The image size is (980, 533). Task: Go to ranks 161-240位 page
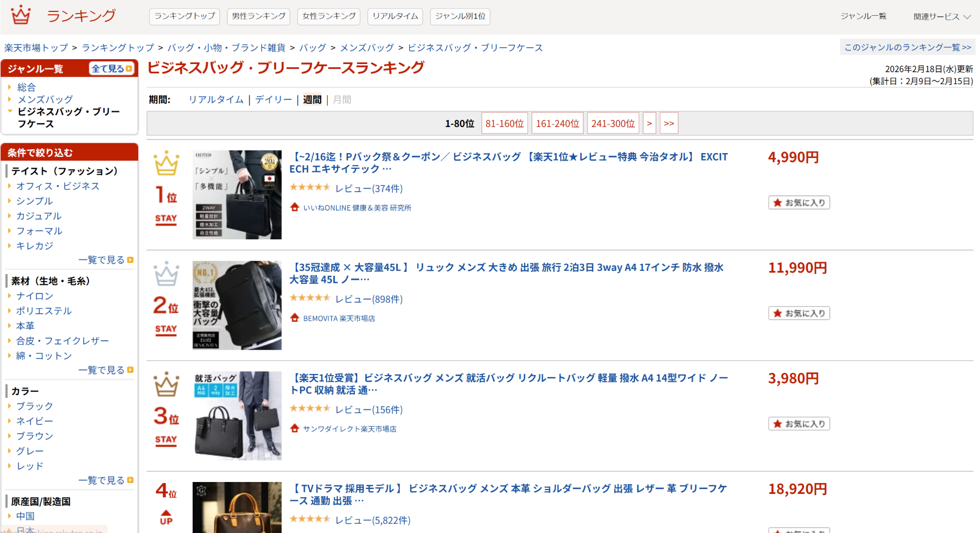click(x=558, y=124)
